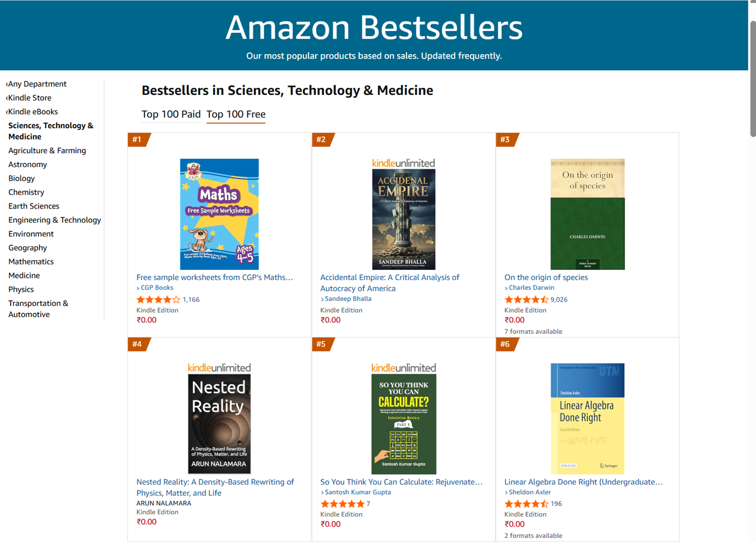Click the five-star rating for So You Think You Can Calculate
Image resolution: width=756 pixels, height=542 pixels.
(342, 504)
